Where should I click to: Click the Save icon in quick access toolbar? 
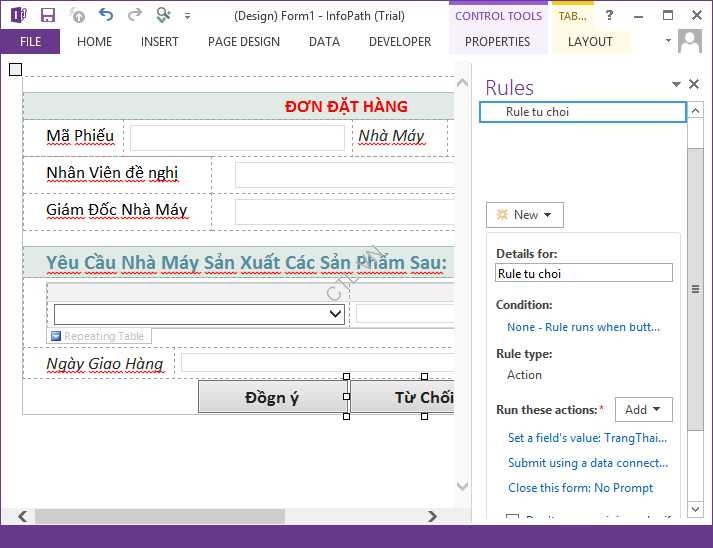click(x=48, y=15)
